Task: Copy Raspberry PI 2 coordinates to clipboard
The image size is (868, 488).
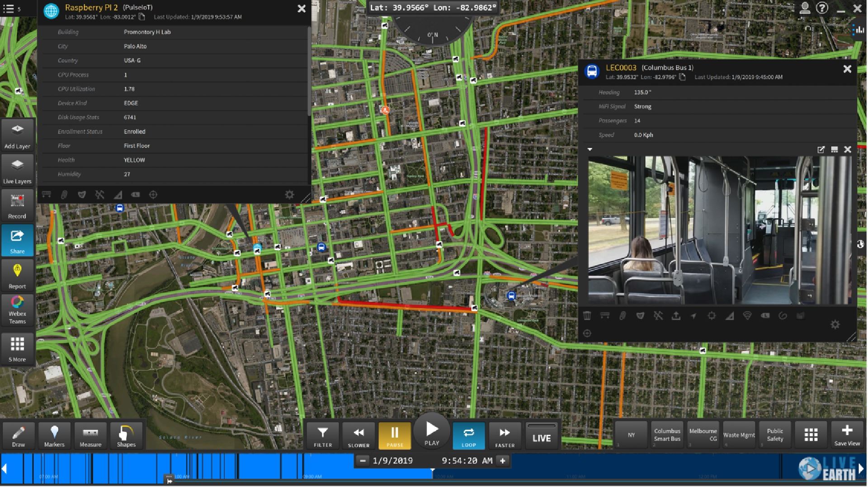Action: [x=142, y=17]
